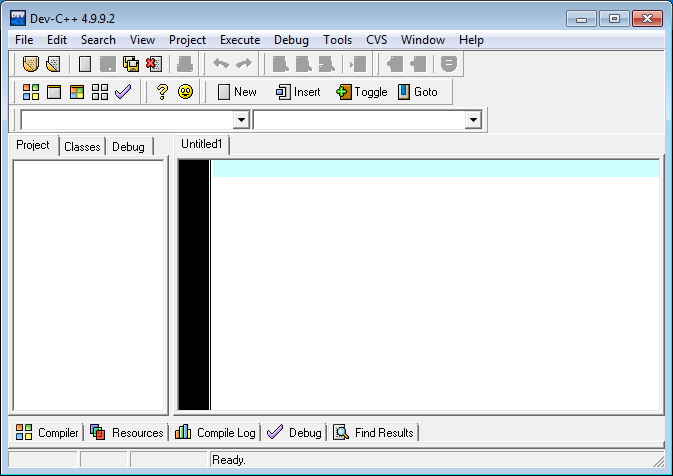Open the Edit menu
The image size is (673, 476).
[57, 40]
